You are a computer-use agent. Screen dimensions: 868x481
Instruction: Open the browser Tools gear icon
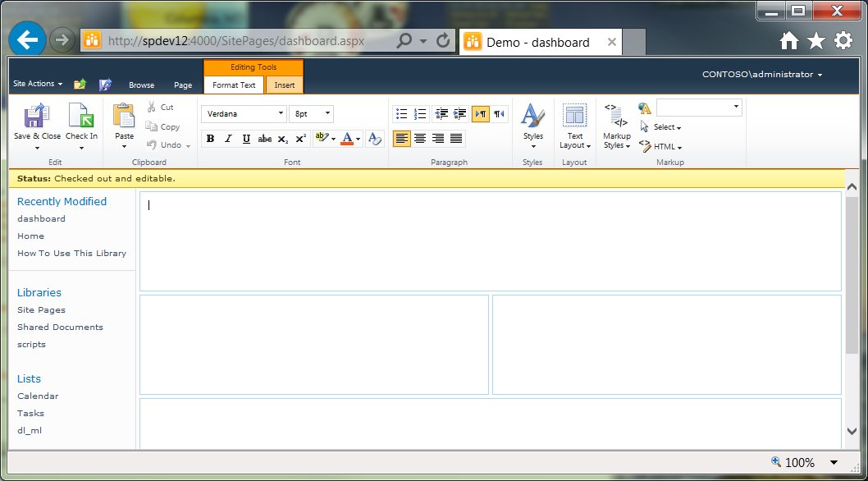coord(843,40)
